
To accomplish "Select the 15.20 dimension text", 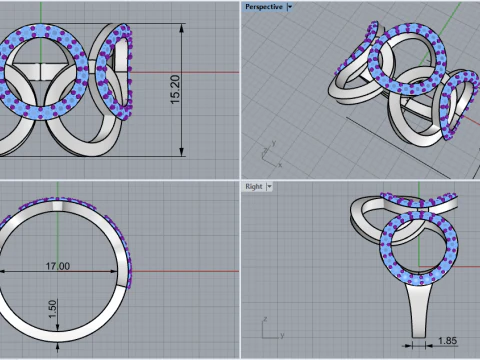I will (x=175, y=89).
